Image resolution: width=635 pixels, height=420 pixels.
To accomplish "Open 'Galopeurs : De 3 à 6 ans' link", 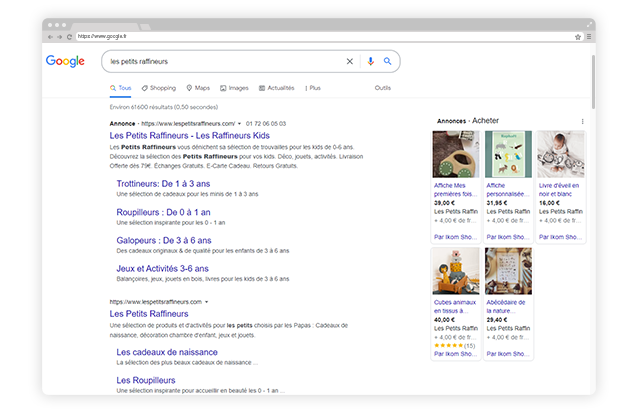I will 164,240.
